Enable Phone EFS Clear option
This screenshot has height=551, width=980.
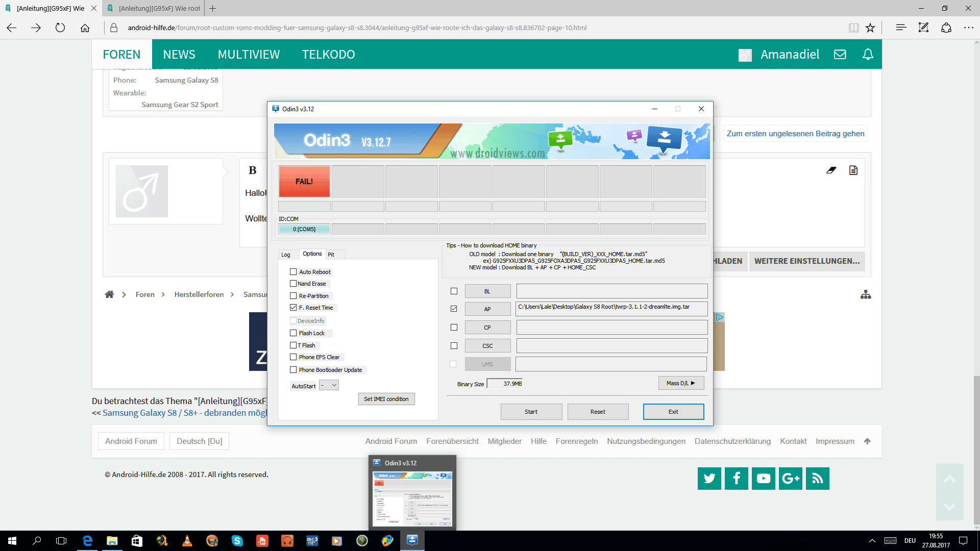293,357
